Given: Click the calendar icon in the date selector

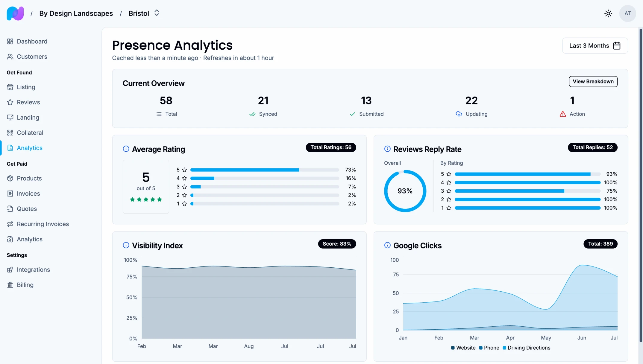Looking at the screenshot, I should point(617,45).
